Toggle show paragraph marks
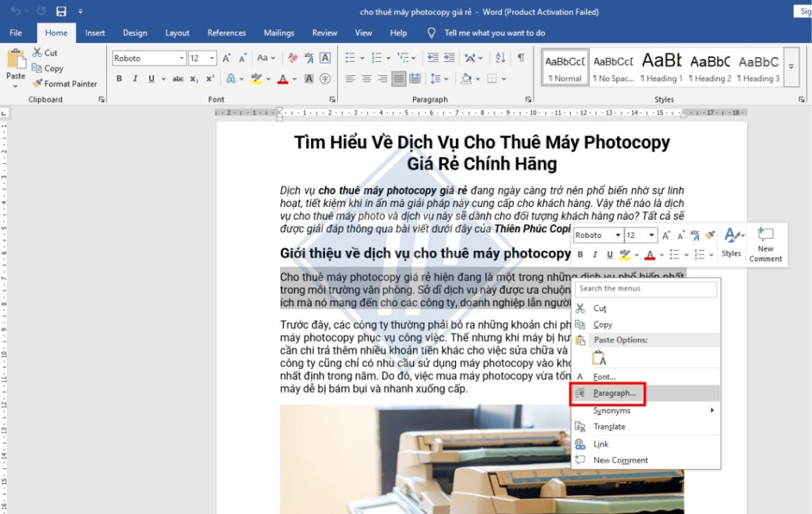The width and height of the screenshot is (812, 514). (521, 58)
